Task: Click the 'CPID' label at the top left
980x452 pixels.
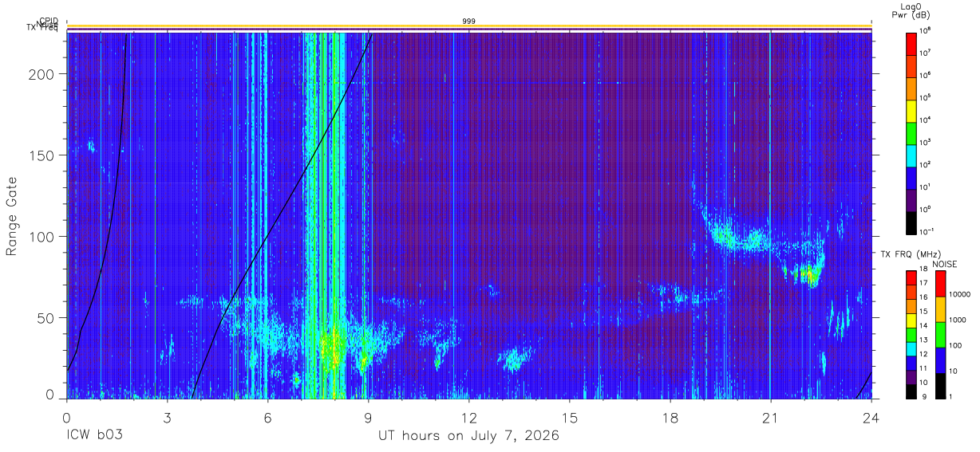Action: (x=49, y=22)
